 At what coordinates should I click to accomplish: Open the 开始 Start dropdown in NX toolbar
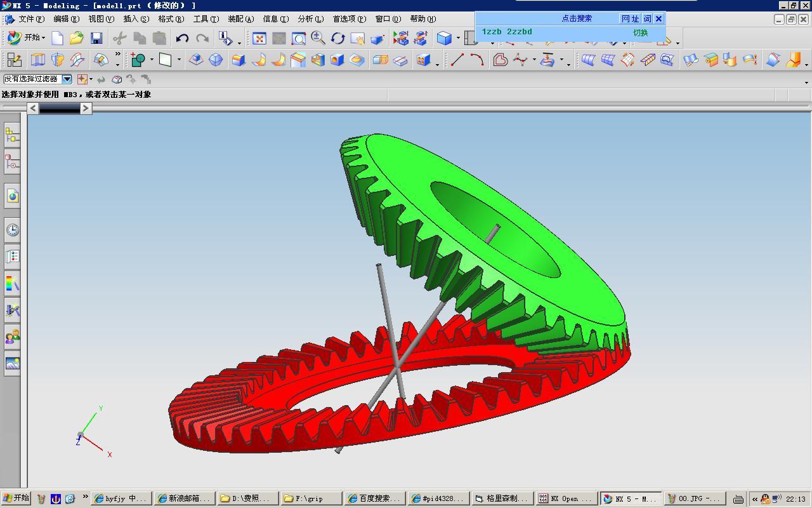pos(26,38)
